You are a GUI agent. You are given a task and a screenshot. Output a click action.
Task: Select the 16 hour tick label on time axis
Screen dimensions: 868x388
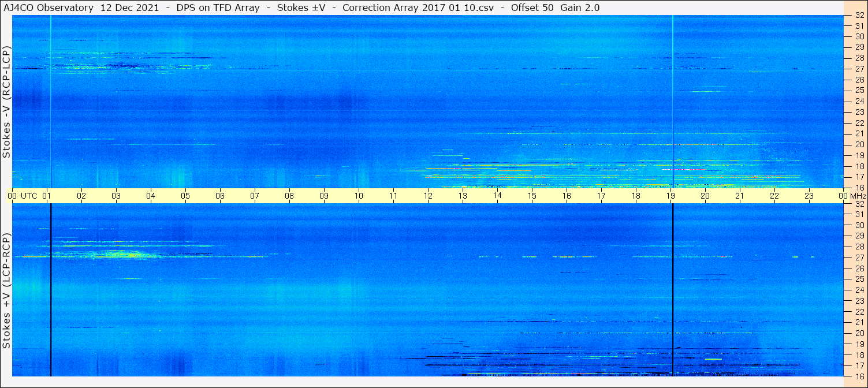pyautogui.click(x=567, y=196)
